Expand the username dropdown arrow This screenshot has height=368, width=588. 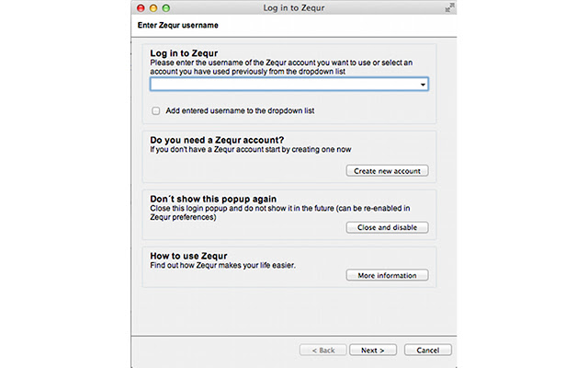coord(423,85)
